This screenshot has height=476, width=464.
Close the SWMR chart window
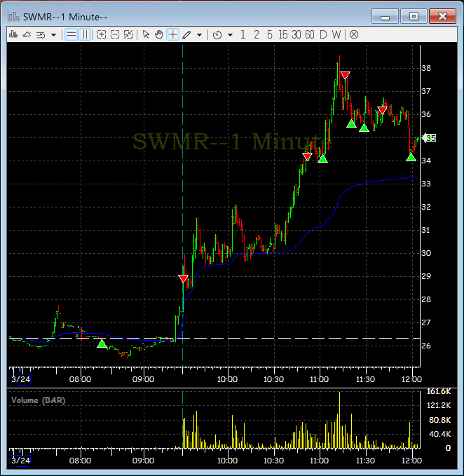click(442, 16)
